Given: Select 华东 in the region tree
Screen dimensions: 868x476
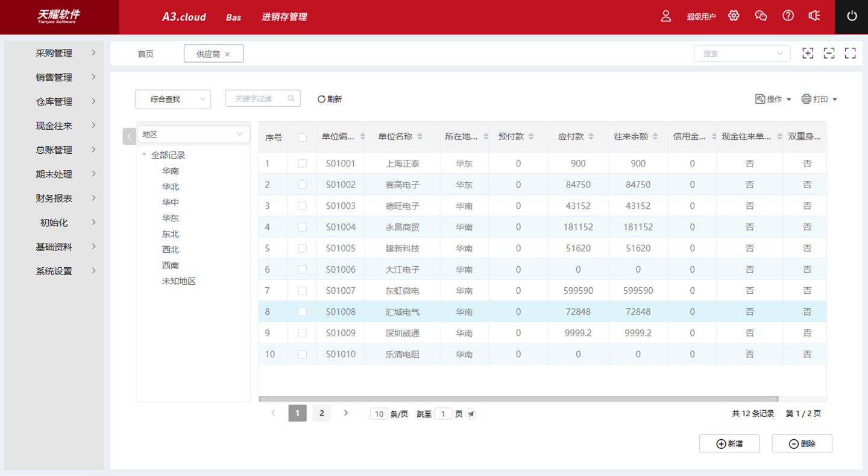Looking at the screenshot, I should pos(170,218).
